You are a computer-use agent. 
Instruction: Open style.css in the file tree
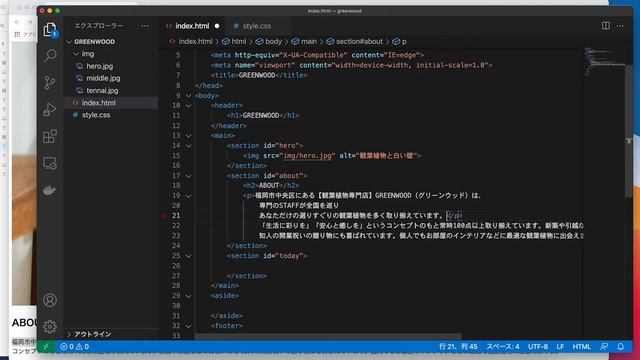(x=96, y=115)
